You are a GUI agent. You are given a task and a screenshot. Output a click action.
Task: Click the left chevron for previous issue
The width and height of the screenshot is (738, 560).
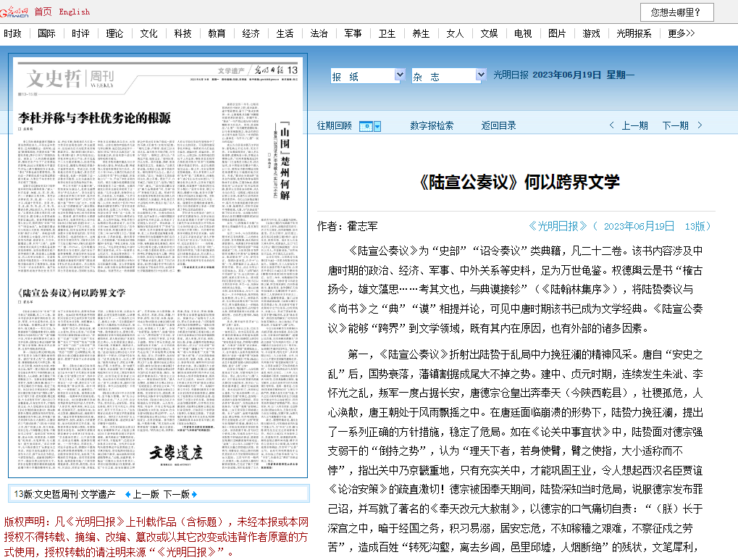tap(612, 125)
